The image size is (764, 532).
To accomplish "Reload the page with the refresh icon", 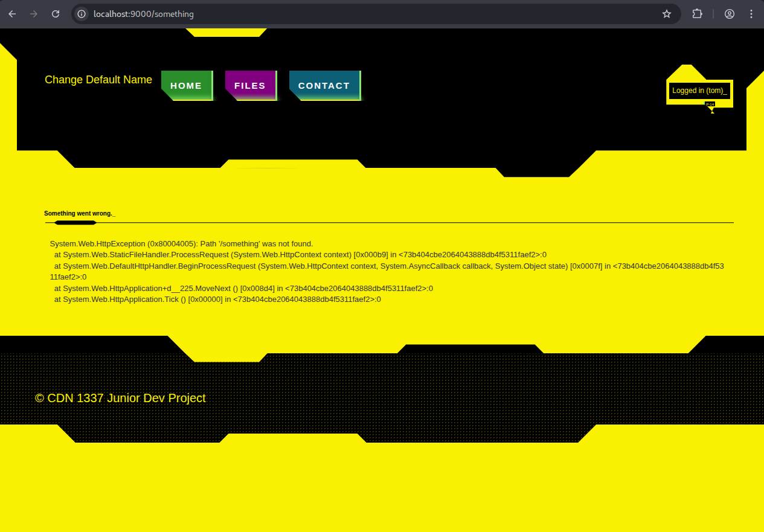I will (x=56, y=13).
